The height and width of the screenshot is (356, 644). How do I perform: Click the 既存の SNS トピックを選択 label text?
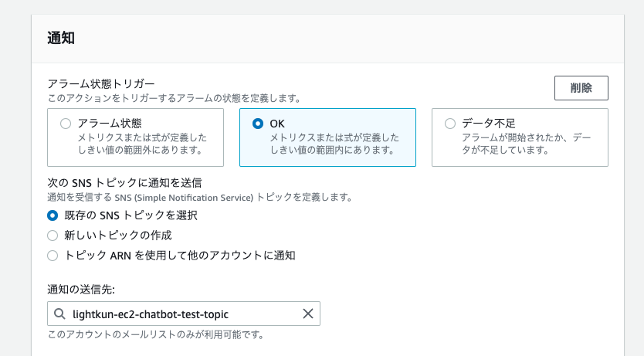(130, 215)
